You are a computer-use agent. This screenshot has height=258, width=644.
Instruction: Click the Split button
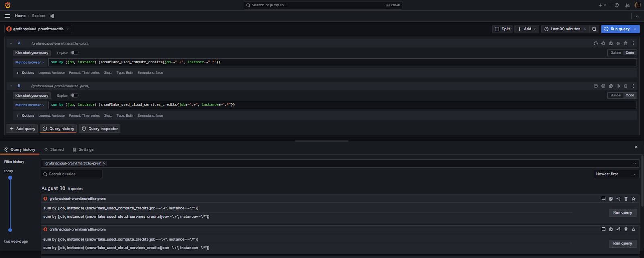click(502, 29)
